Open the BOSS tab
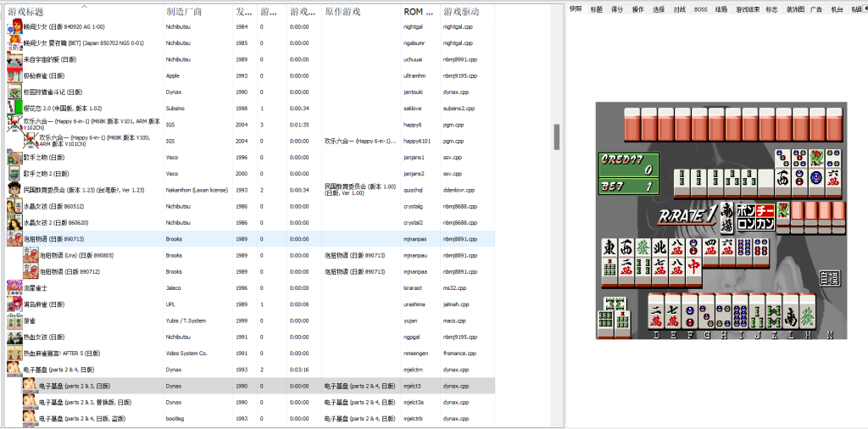 click(x=700, y=8)
